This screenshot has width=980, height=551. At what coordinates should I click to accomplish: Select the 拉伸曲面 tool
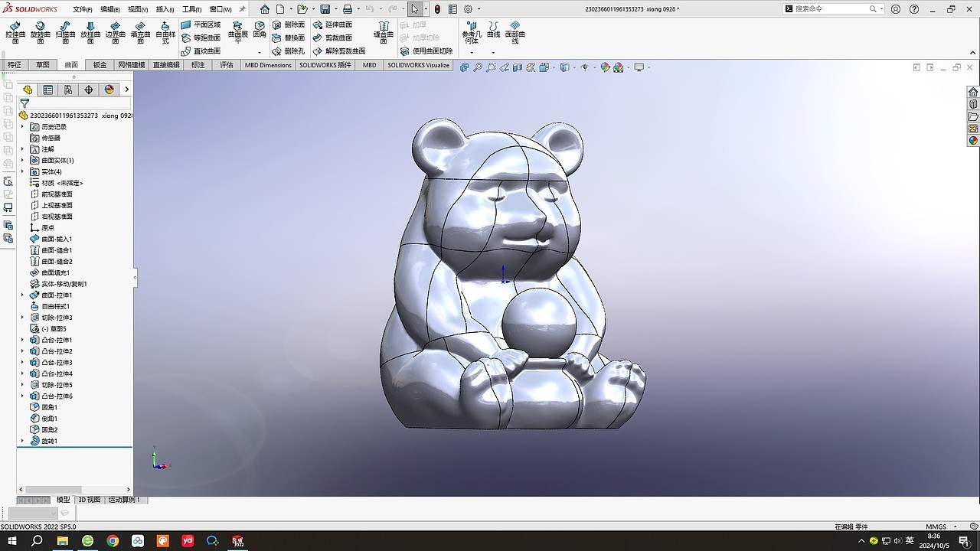(x=15, y=32)
